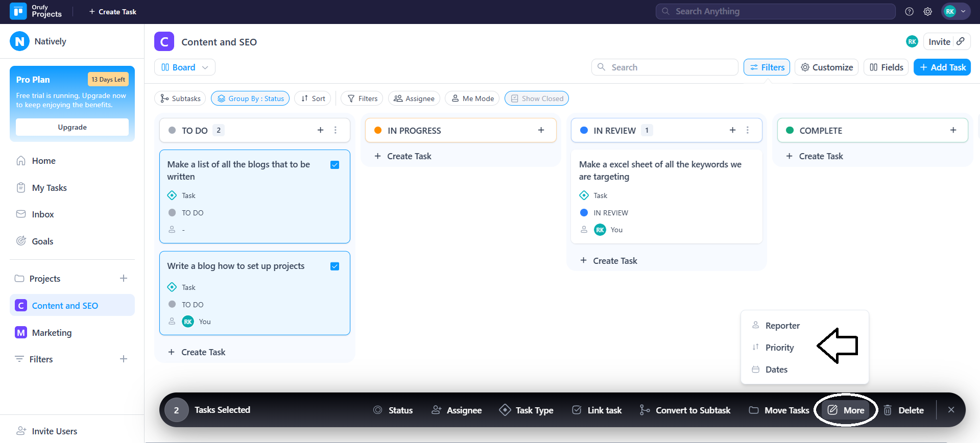Viewport: 980px width, 443px height.
Task: Uncheck the 'Make a list of all the blogs' task
Action: point(335,165)
